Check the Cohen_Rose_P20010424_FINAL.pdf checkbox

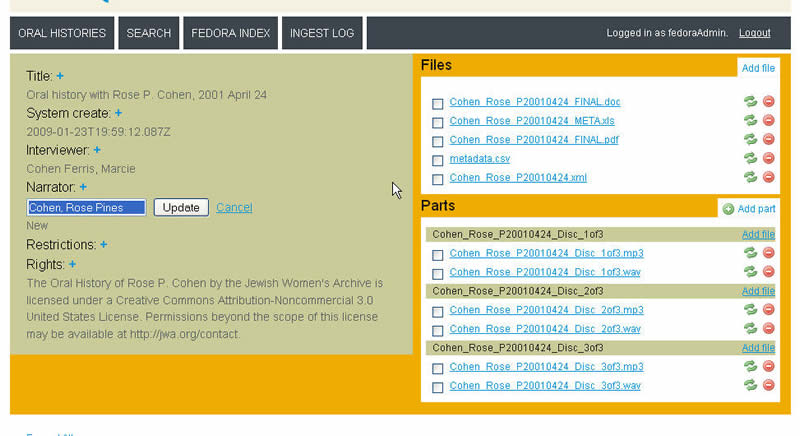437,141
